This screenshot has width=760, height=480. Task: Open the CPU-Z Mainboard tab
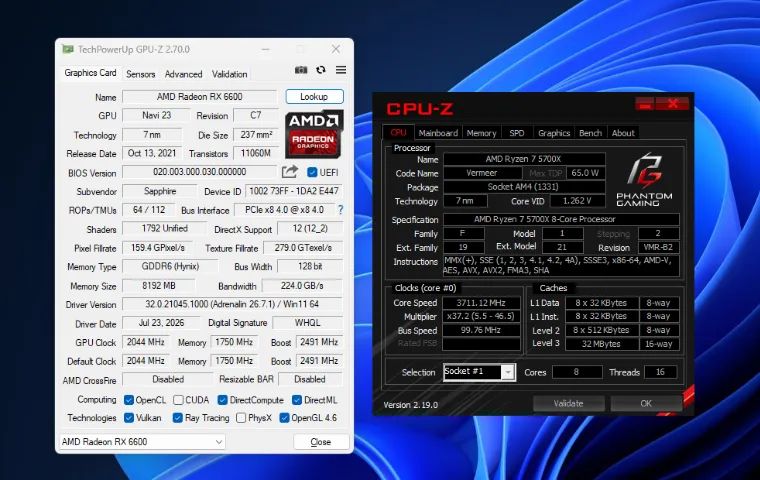[x=438, y=133]
